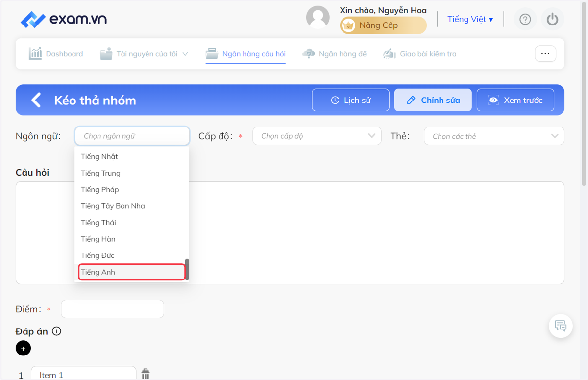The width and height of the screenshot is (588, 380).
Task: Click the Chọn ngôn ngữ combo box
Action: click(132, 136)
